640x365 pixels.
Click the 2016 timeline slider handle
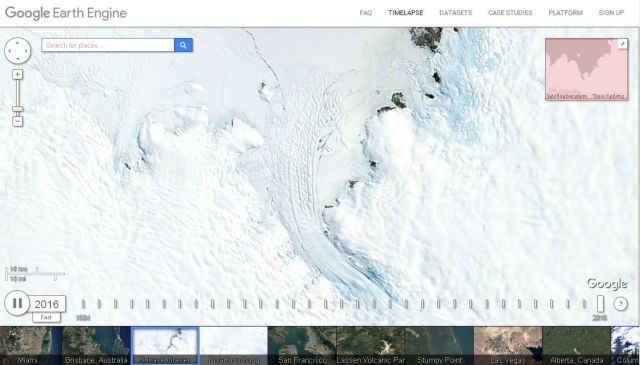[600, 304]
